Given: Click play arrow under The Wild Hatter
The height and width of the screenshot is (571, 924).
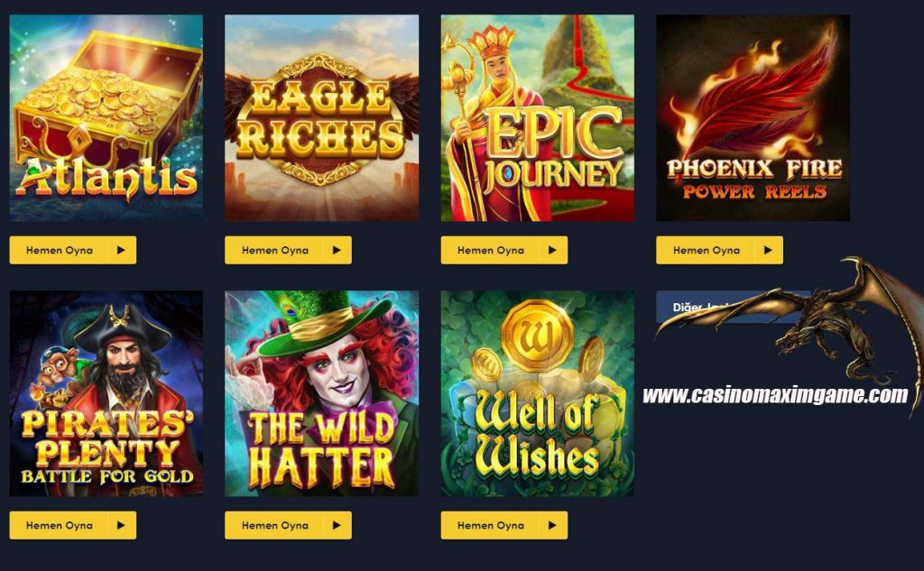Looking at the screenshot, I should (337, 525).
